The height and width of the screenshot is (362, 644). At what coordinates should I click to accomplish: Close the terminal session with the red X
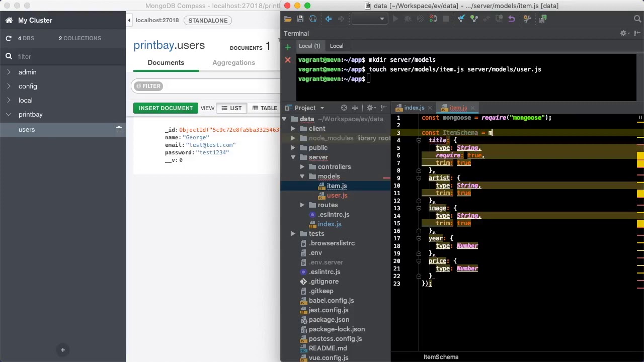(x=288, y=60)
